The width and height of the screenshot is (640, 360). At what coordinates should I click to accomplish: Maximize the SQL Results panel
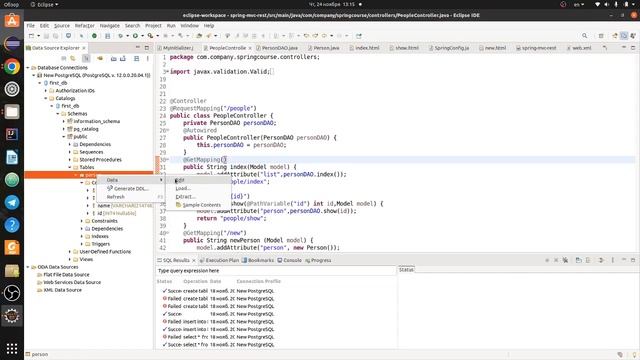[x=633, y=260]
